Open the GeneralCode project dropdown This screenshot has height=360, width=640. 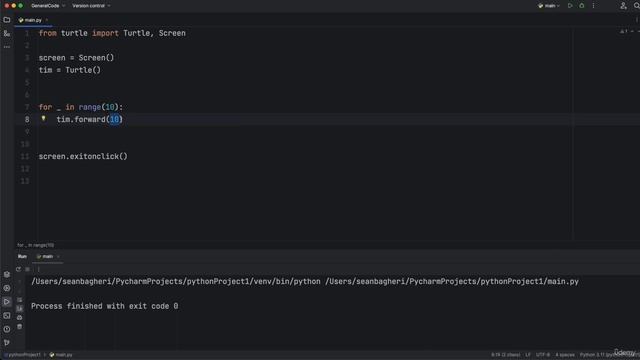click(x=48, y=6)
